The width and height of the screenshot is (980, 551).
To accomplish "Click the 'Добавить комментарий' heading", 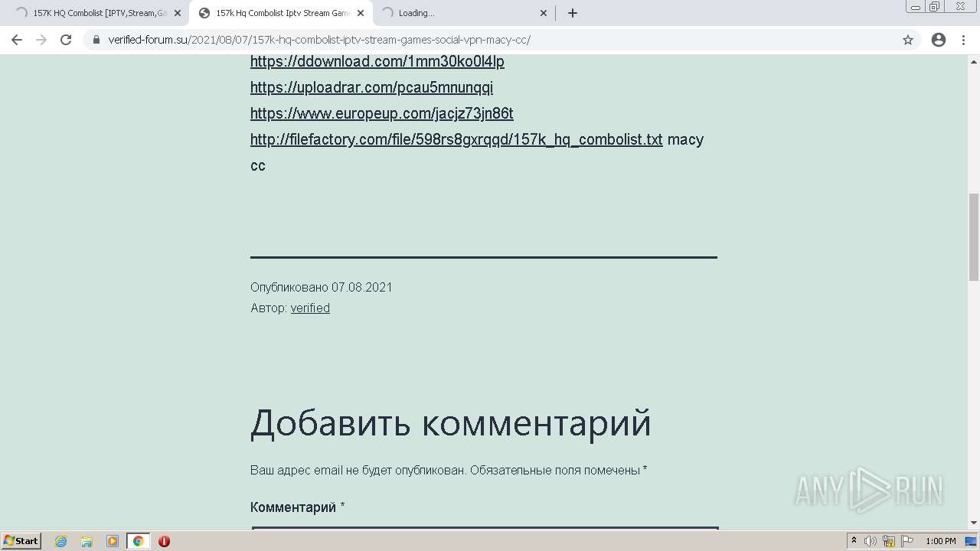I will [x=451, y=422].
